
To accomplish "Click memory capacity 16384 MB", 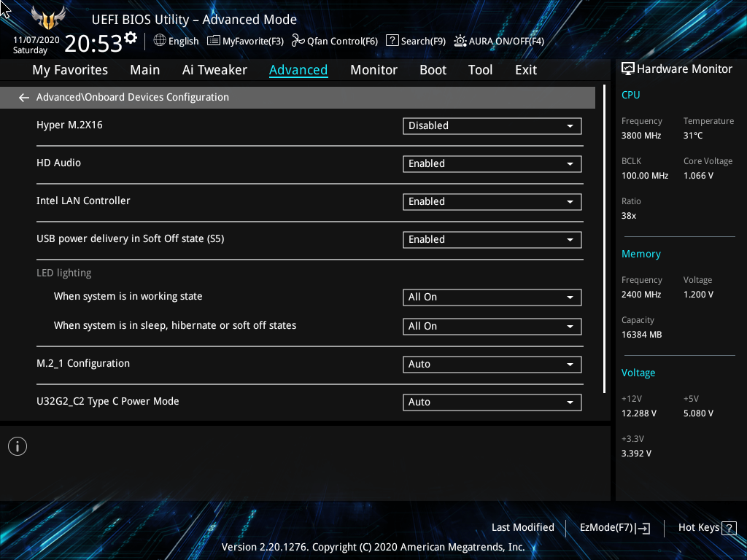I will (x=642, y=335).
